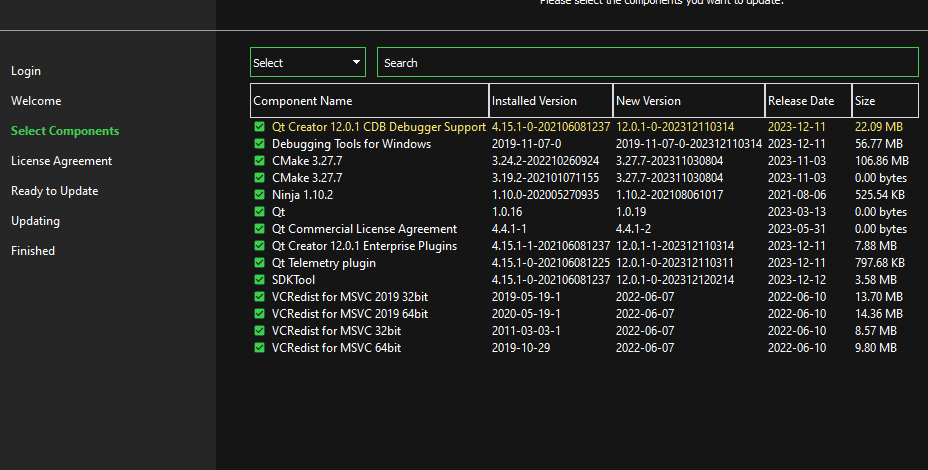Select the Qt Commercial License Agreement name

tap(365, 228)
